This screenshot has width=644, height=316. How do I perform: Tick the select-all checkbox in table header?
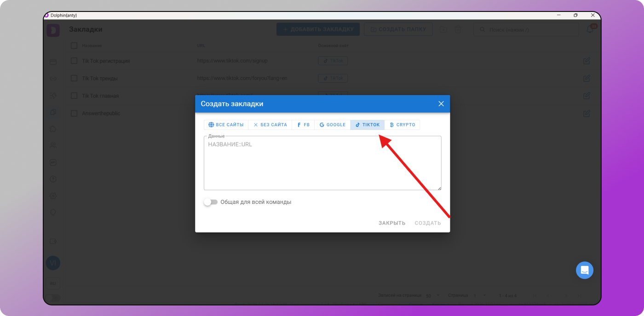pyautogui.click(x=74, y=45)
